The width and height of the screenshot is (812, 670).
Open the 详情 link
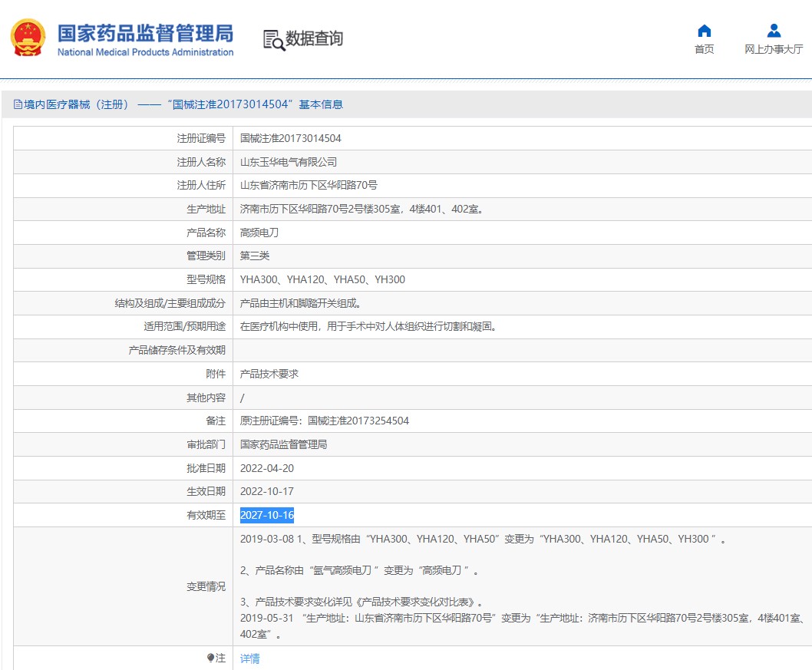click(x=250, y=658)
